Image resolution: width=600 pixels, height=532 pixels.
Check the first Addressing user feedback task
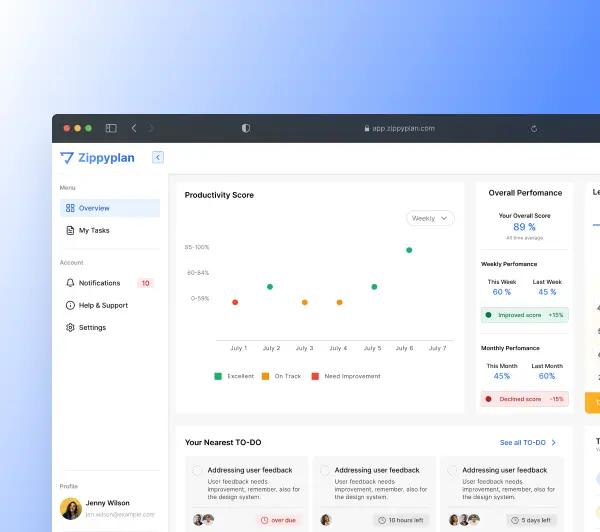[197, 470]
